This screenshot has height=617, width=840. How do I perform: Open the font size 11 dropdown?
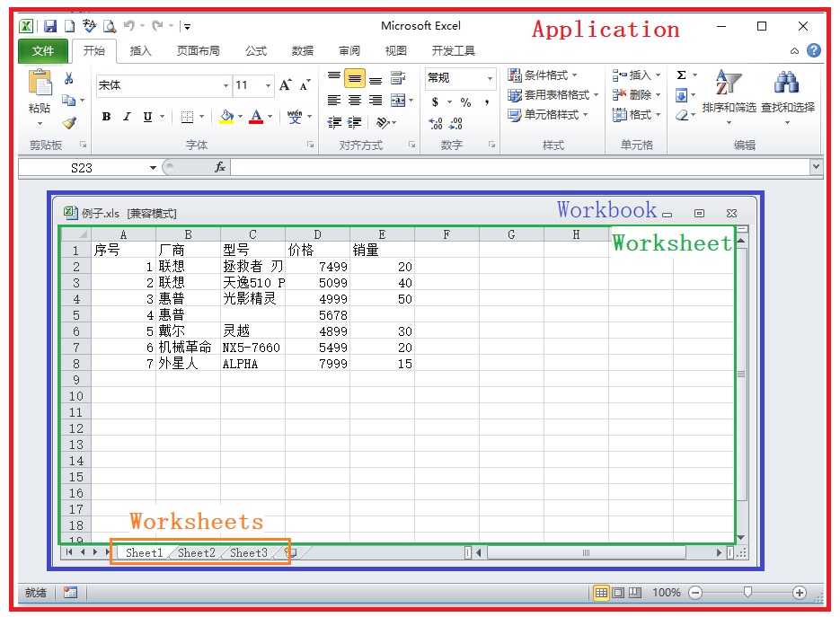click(269, 85)
